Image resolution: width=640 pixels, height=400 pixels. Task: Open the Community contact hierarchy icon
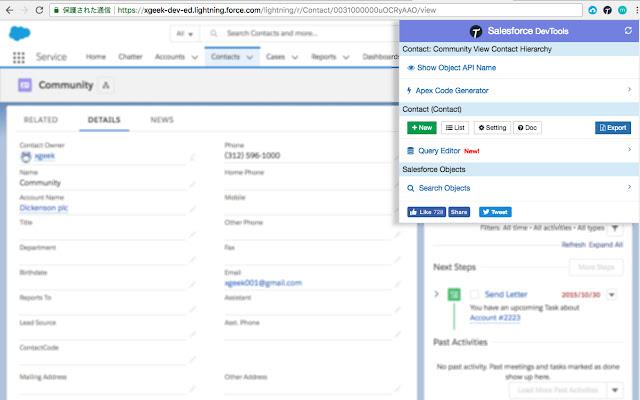click(x=107, y=86)
